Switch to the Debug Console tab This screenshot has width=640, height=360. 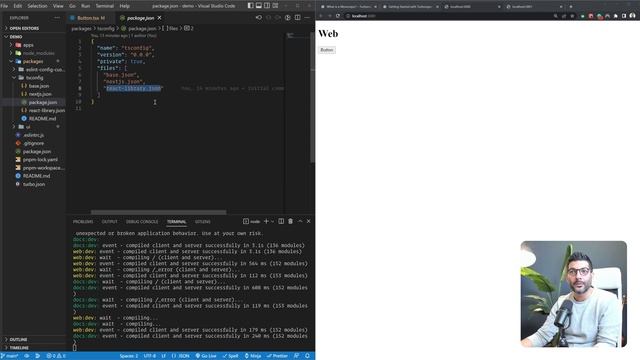(x=142, y=222)
